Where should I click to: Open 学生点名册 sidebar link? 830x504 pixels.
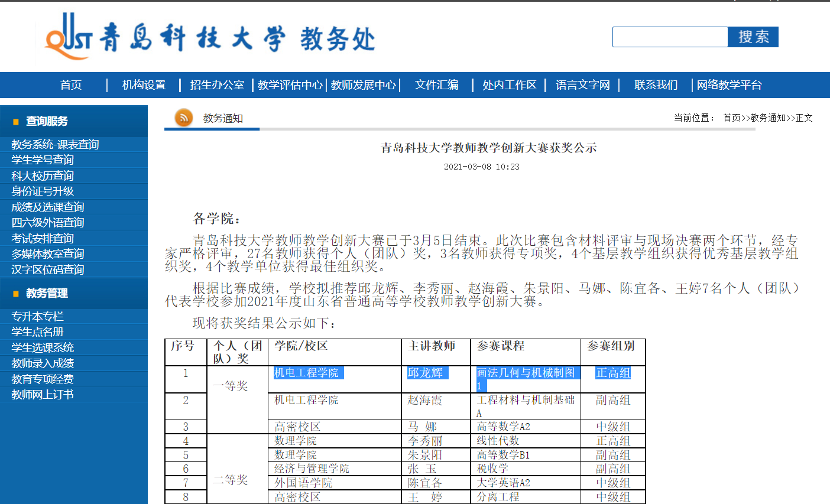[37, 332]
